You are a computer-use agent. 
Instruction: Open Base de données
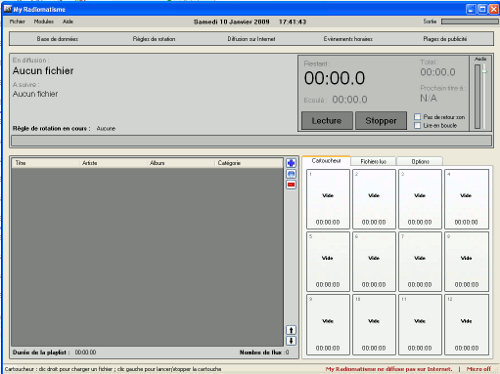[x=57, y=39]
